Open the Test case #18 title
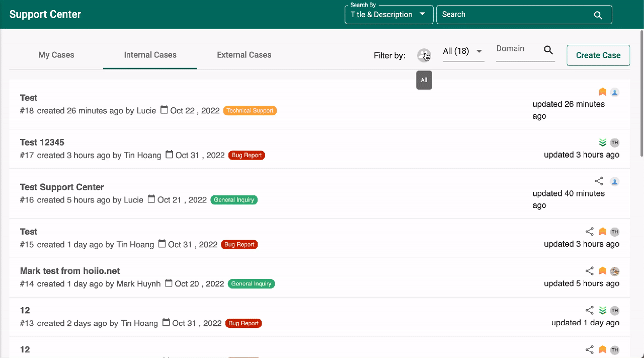The image size is (644, 358). click(29, 98)
